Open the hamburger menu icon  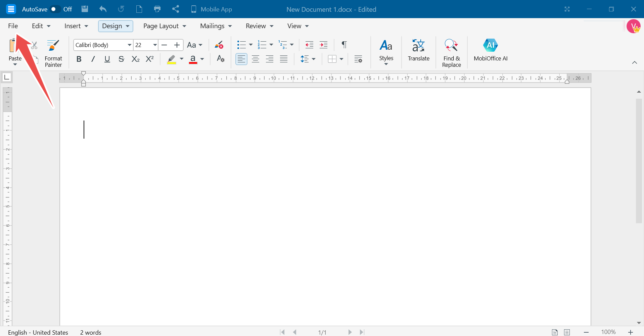pyautogui.click(x=11, y=9)
